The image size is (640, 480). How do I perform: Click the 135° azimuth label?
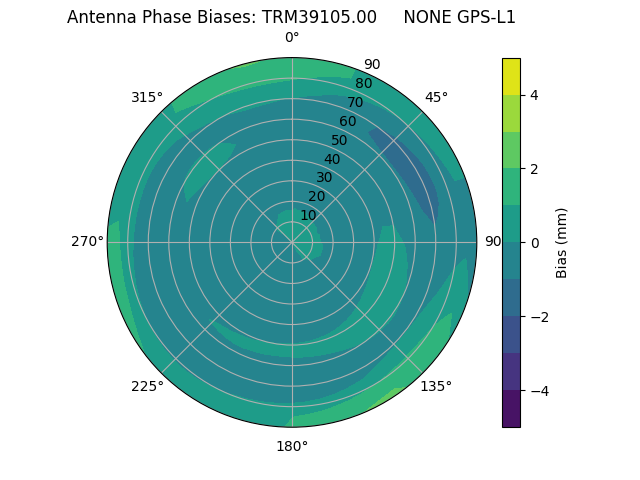tap(436, 387)
